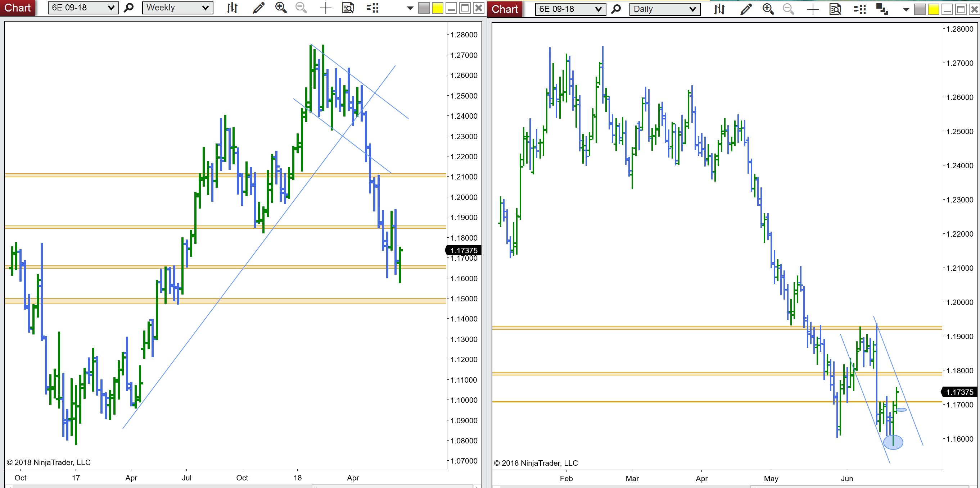Show the data box in Weekly chart
This screenshot has width=980, height=488.
pyautogui.click(x=348, y=8)
